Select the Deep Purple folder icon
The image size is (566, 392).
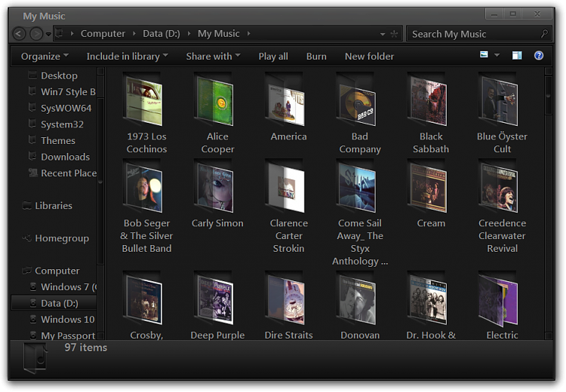tap(214, 298)
